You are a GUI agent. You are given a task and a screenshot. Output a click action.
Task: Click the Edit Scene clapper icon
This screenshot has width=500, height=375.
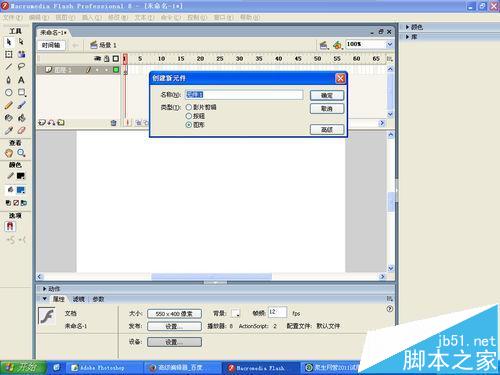(323, 45)
